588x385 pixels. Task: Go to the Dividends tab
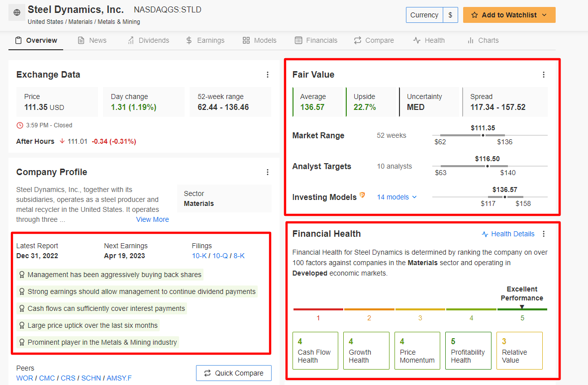pyautogui.click(x=149, y=40)
